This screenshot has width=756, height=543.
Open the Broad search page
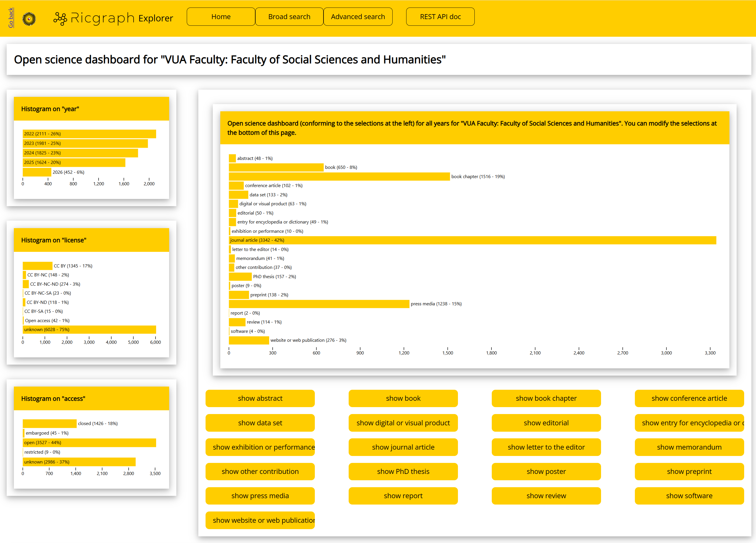pos(289,17)
